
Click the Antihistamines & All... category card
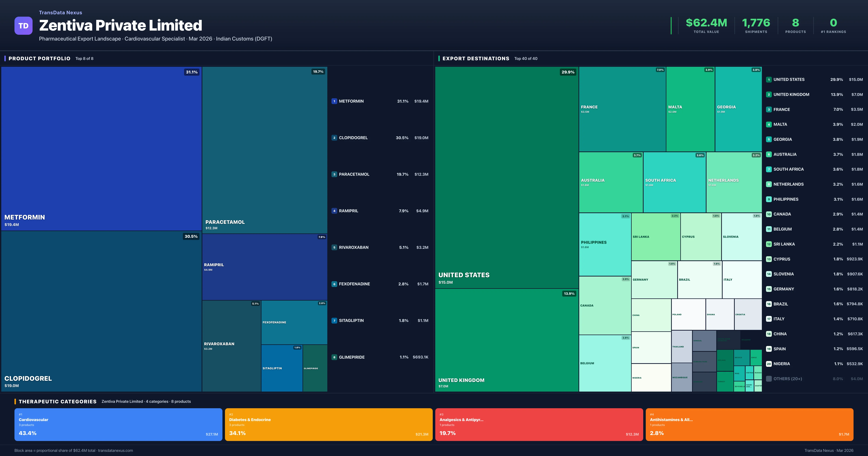tap(749, 424)
